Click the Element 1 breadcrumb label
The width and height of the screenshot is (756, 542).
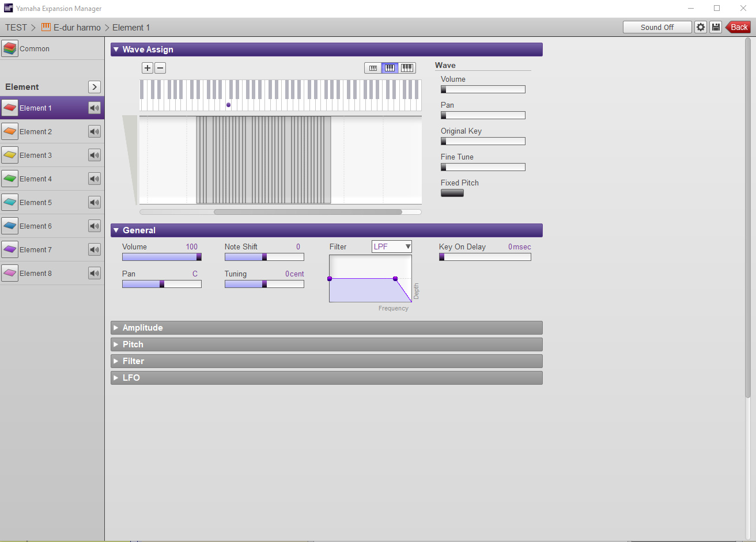coord(131,27)
